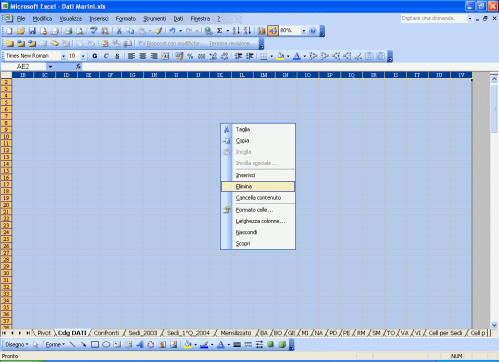
Task: Expand the Undo history dropdown arrow
Action: [180, 31]
